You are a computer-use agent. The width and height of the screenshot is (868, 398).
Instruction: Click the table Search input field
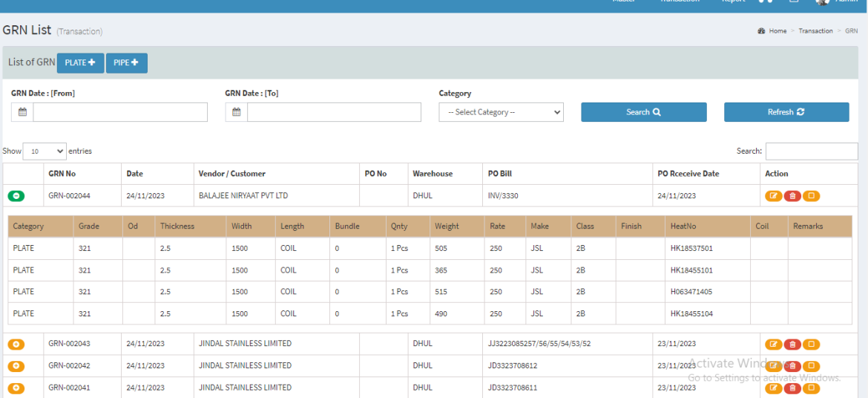811,151
